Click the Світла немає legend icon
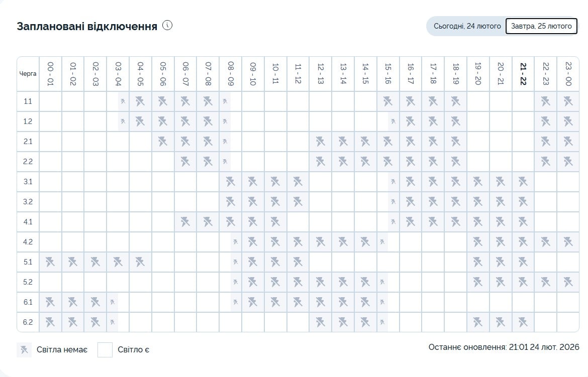Screen dimensions: 588x377 tap(24, 349)
